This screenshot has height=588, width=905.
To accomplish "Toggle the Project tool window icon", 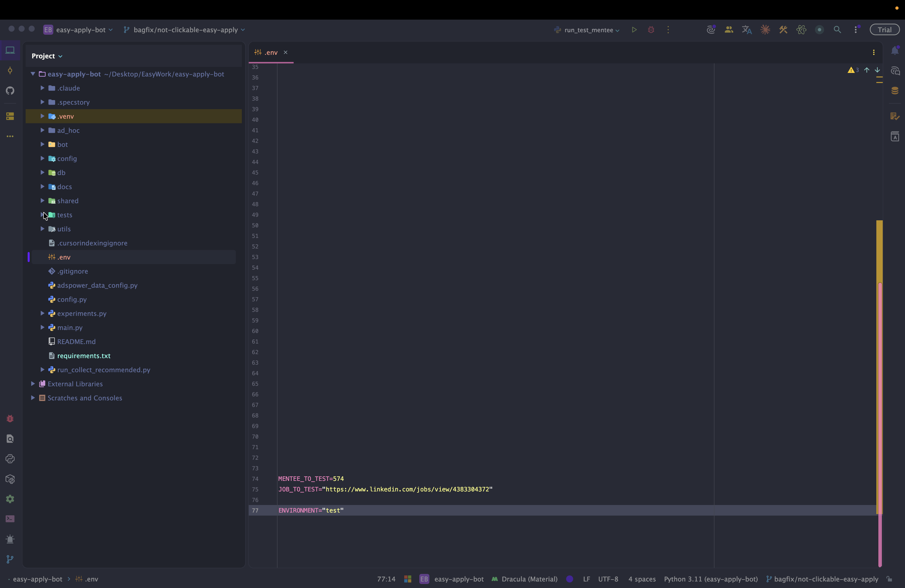I will [x=10, y=50].
